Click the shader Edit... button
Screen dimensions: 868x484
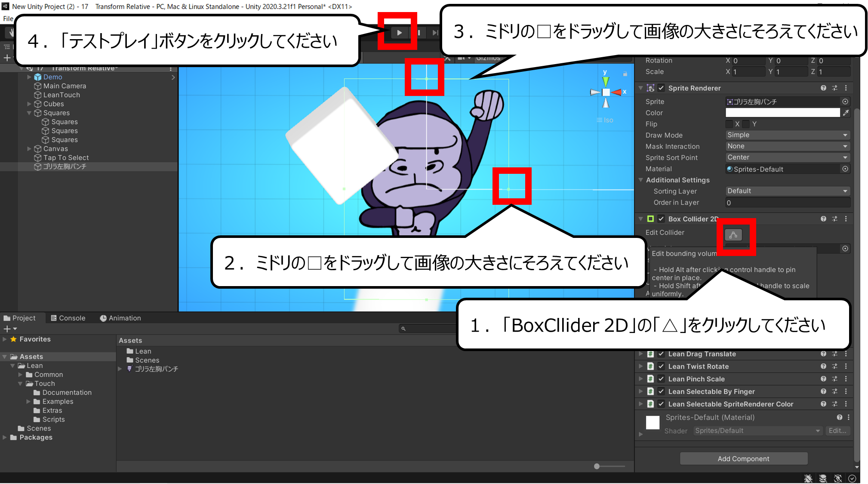pyautogui.click(x=837, y=431)
